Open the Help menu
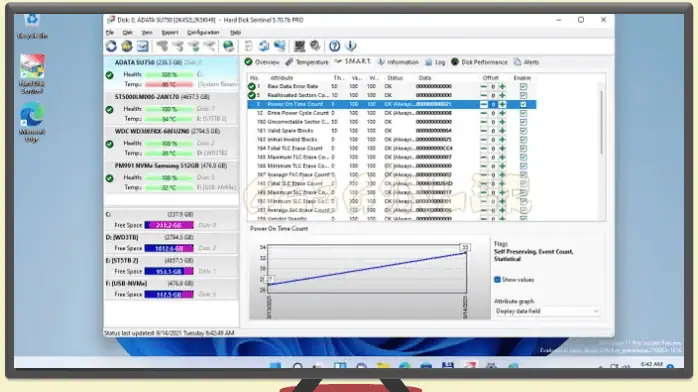Screen dimensions: 698x392 click(x=235, y=32)
